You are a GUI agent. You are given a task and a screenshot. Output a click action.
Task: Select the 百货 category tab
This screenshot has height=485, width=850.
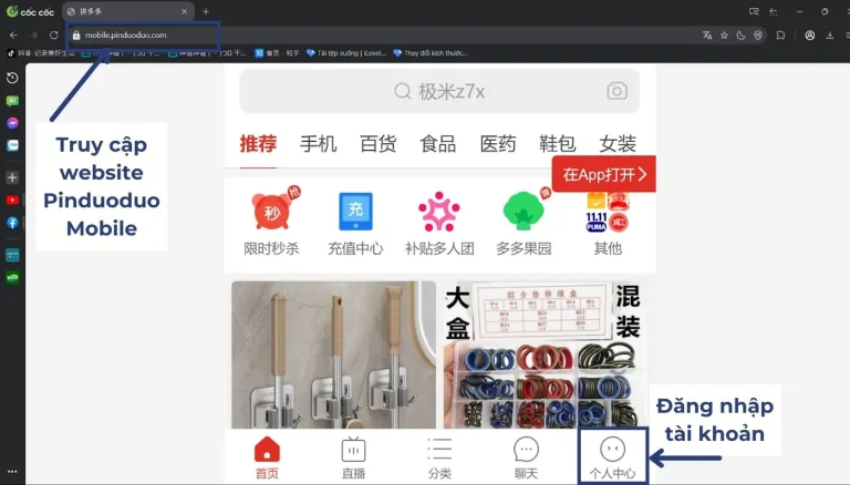point(378,144)
